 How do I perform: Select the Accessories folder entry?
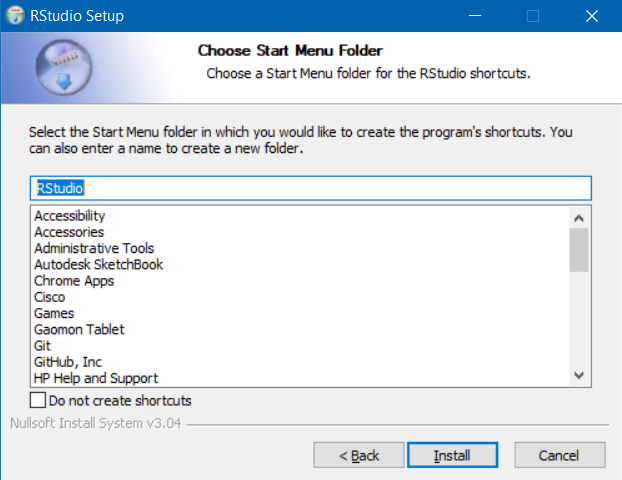69,232
